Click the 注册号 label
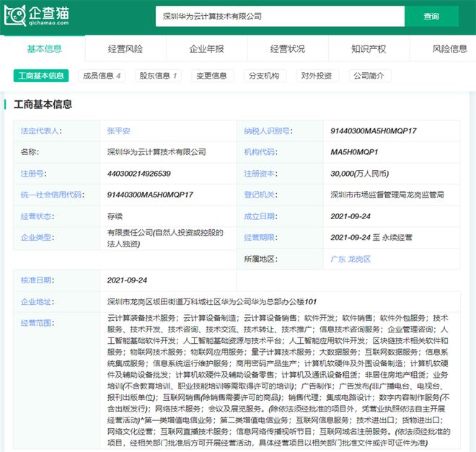 [33, 174]
